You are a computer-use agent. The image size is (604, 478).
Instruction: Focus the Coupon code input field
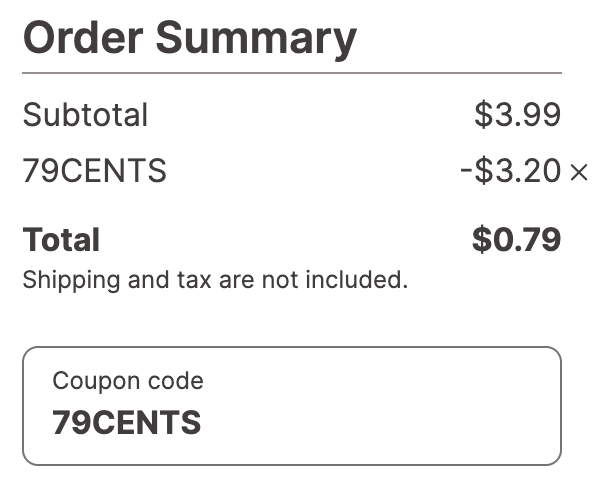pyautogui.click(x=291, y=405)
